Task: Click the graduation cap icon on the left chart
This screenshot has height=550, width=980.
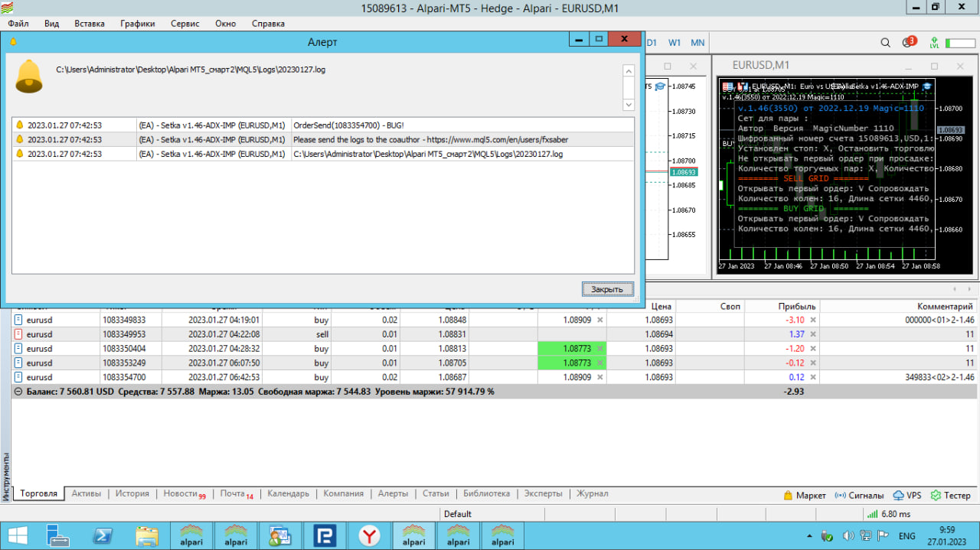Action: point(659,86)
